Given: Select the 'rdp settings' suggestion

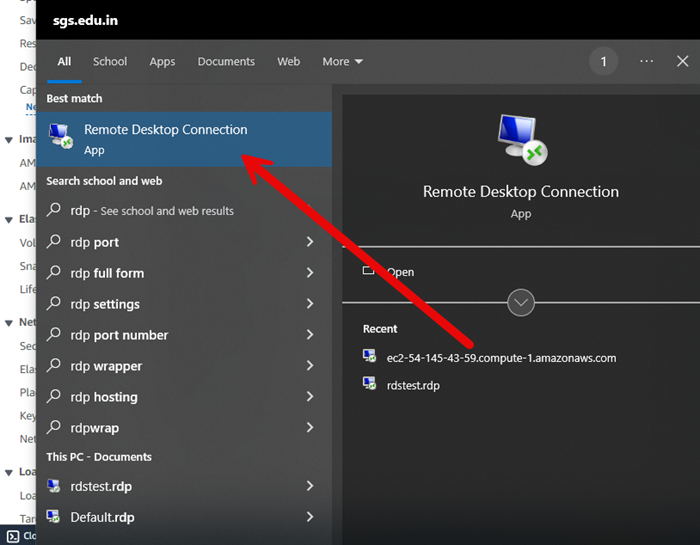Looking at the screenshot, I should pos(184,304).
